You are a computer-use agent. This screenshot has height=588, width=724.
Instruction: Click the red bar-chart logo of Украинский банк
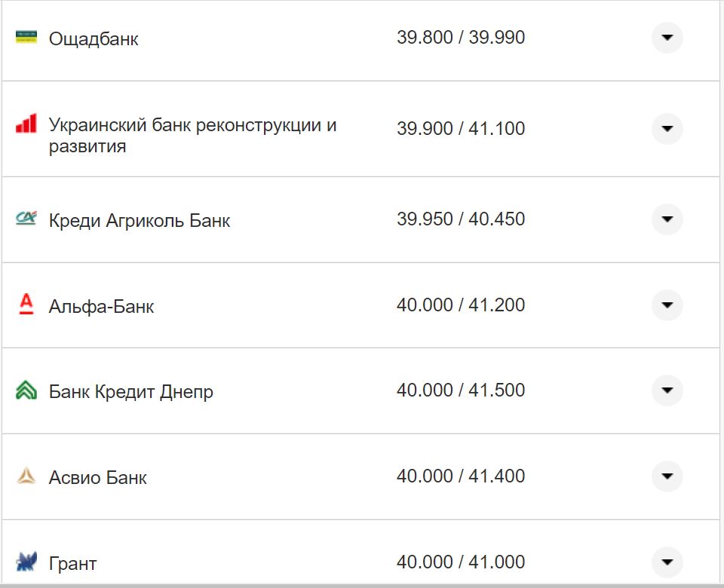pos(25,124)
